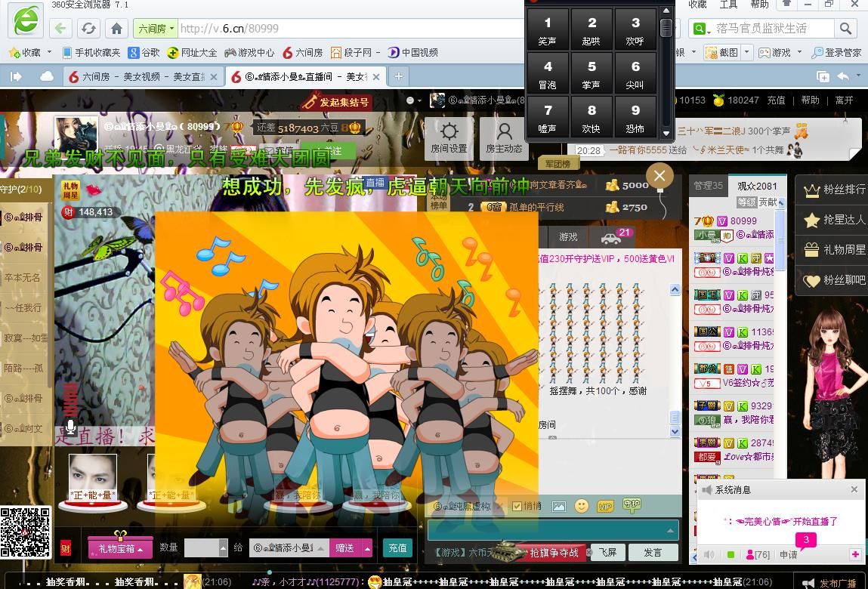
Task: Click the picture insert icon in chat
Action: click(559, 507)
